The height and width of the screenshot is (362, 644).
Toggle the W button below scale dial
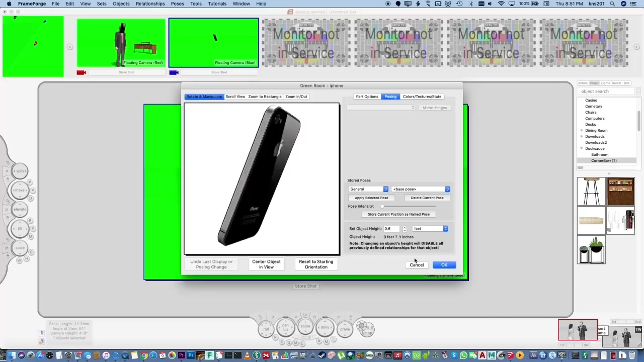[x=20, y=260]
